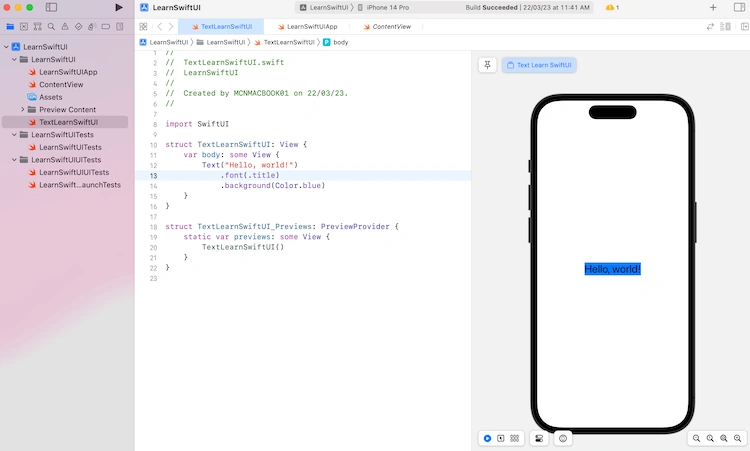Click the .font(.title) code line
Screen dimensions: 750x451
[x=250, y=176]
